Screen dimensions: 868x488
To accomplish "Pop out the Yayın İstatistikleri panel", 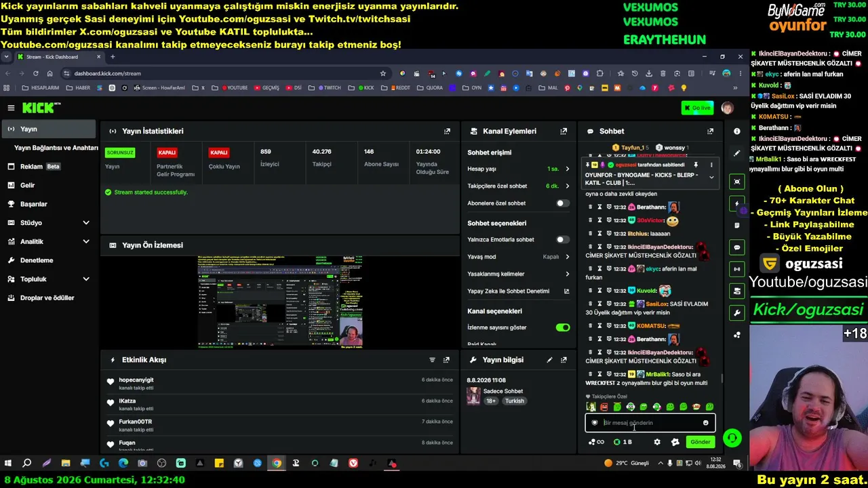I will (x=447, y=131).
